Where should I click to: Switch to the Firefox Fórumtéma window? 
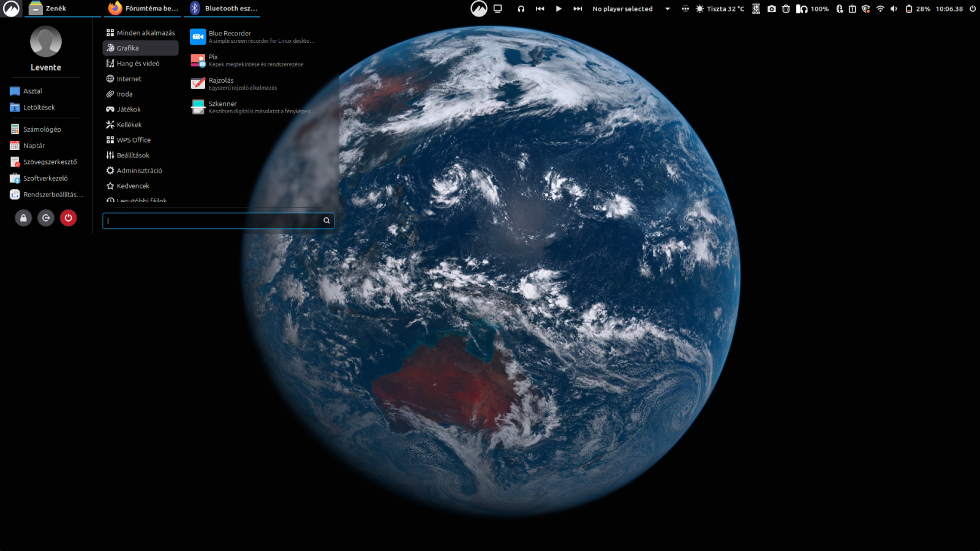[x=142, y=9]
